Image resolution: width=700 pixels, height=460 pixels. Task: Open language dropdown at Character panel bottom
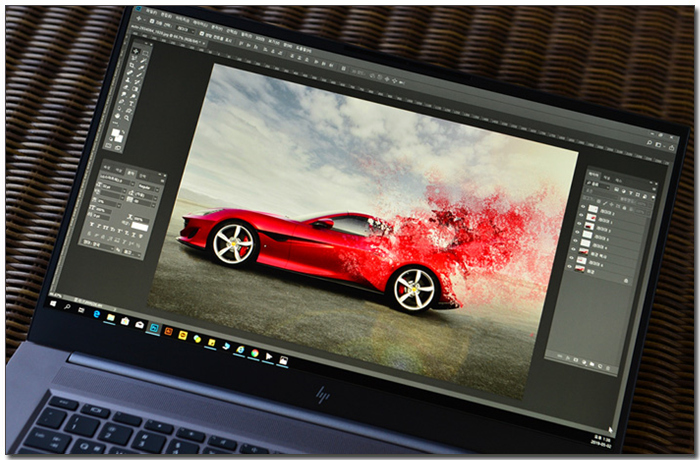(x=99, y=246)
